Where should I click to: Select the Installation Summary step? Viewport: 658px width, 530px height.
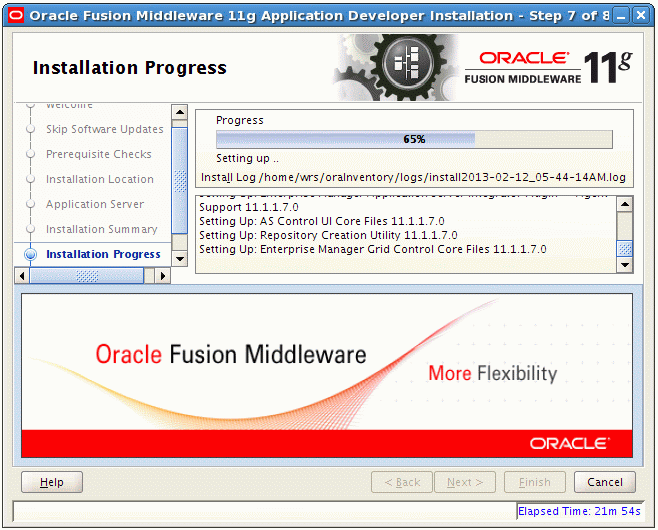pyautogui.click(x=101, y=229)
